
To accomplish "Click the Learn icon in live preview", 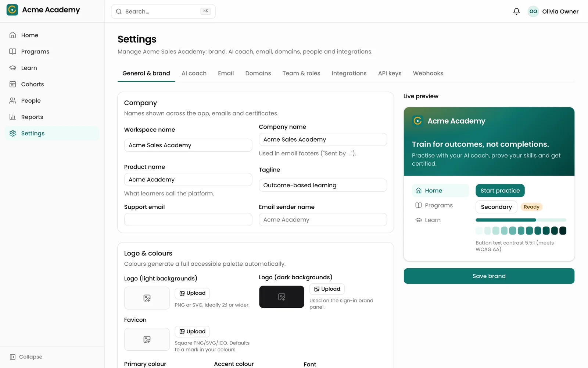I will pos(418,220).
